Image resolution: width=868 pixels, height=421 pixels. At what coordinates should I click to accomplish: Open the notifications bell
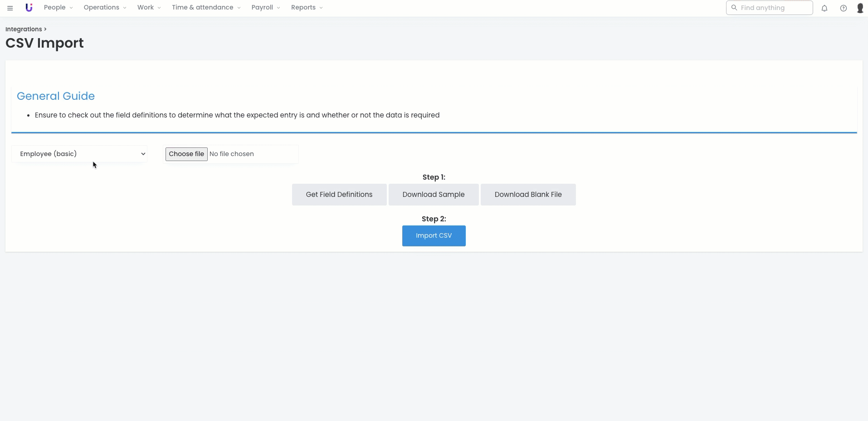[x=824, y=8]
